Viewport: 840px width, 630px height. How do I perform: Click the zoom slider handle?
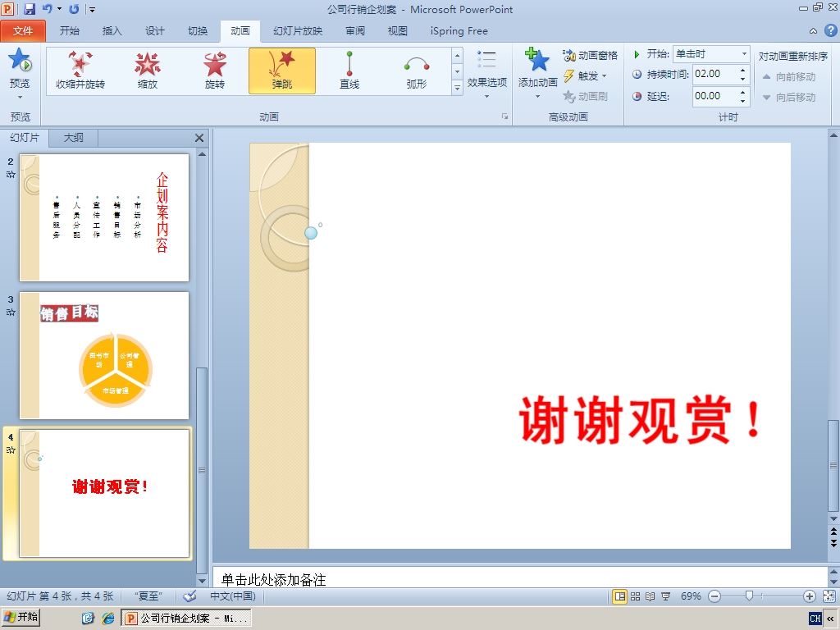[x=750, y=596]
